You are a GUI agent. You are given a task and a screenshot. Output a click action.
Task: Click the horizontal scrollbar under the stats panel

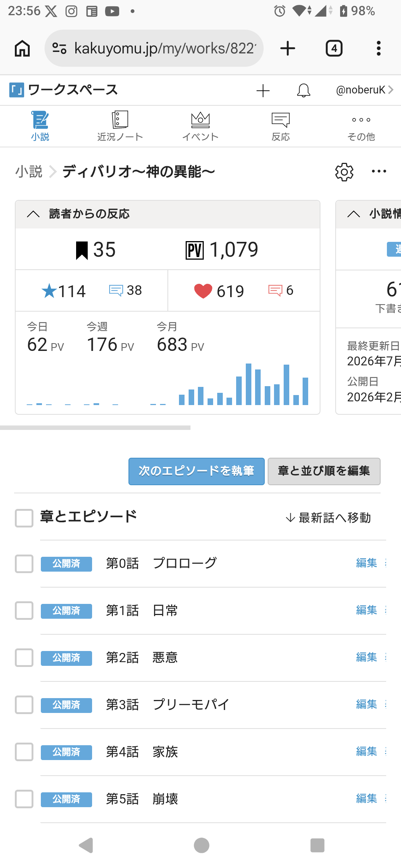(95, 428)
